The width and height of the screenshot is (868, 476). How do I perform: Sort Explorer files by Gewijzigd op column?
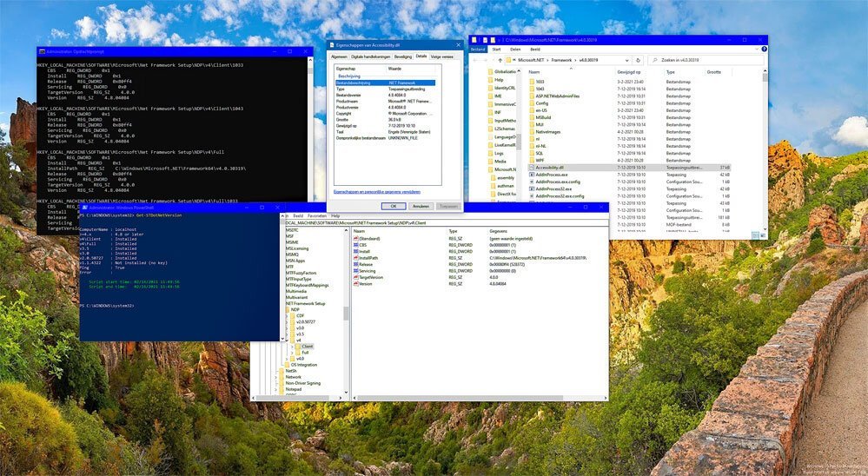pos(639,72)
